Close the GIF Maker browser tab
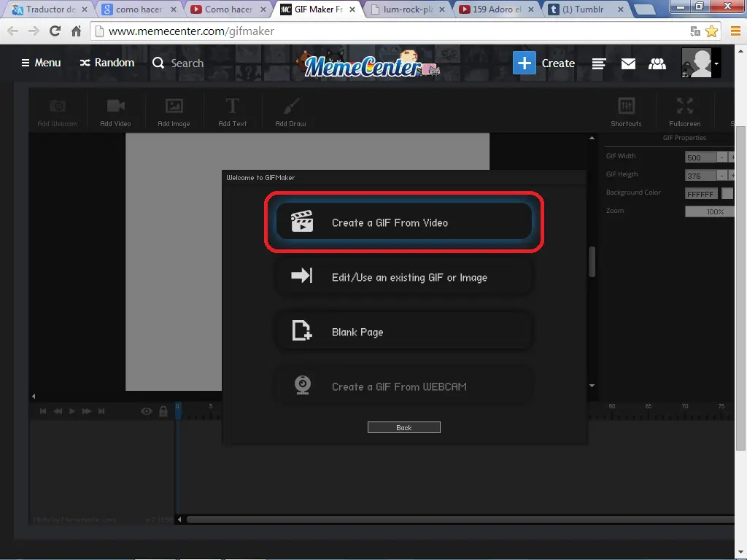Viewport: 747px width, 560px height. tap(352, 9)
